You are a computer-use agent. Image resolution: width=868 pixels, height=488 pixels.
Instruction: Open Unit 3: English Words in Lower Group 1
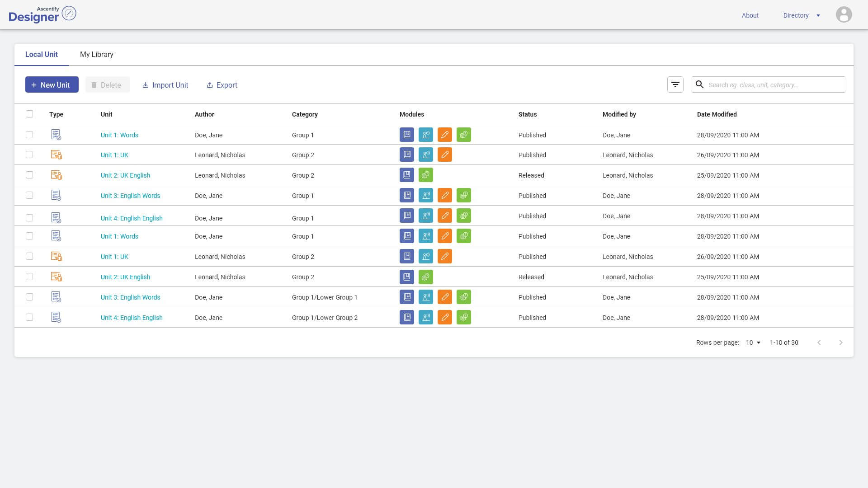(130, 297)
